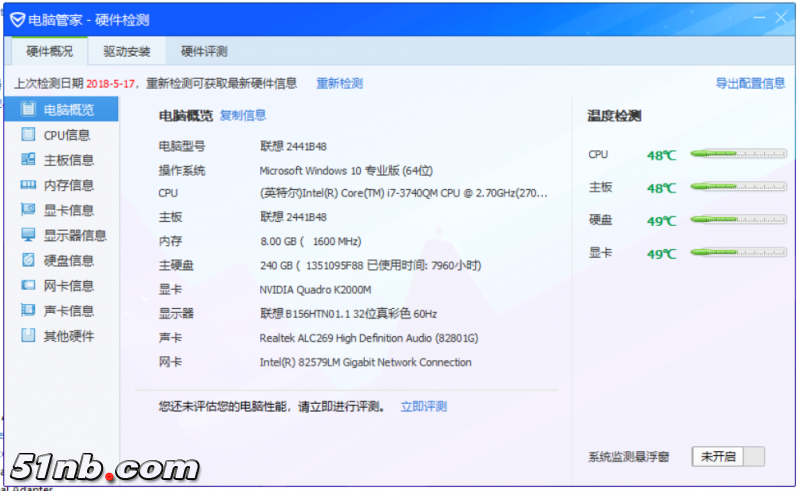800x491 pixels.
Task: Click the 电脑管家 shield logo icon
Action: [17, 20]
